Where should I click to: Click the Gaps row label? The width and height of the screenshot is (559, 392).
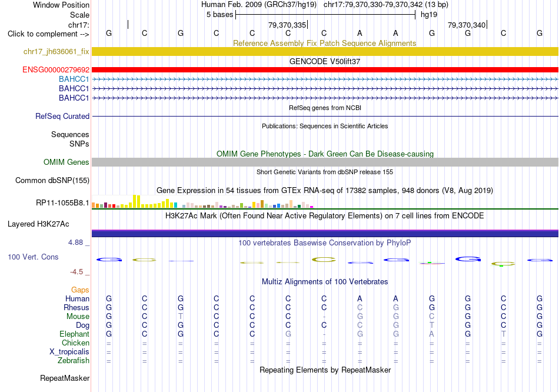[x=80, y=290]
